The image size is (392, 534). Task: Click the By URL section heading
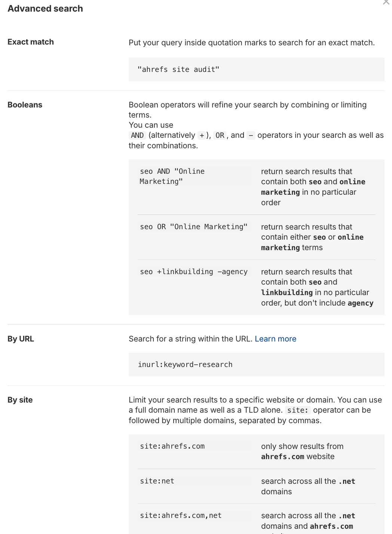21,339
